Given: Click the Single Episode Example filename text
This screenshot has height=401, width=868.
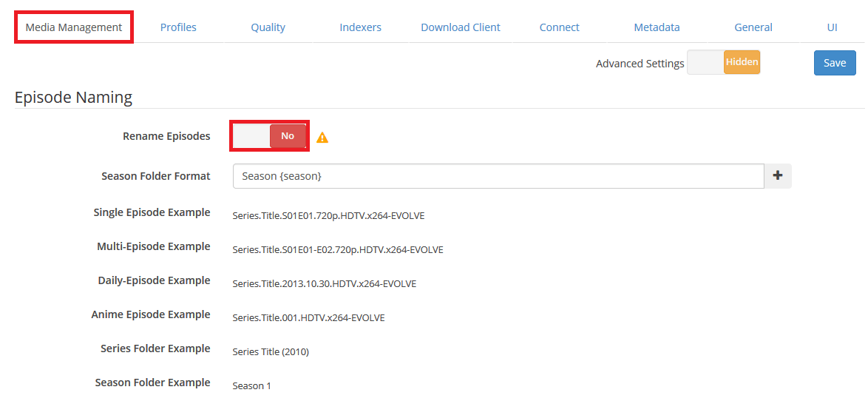Looking at the screenshot, I should click(x=328, y=216).
